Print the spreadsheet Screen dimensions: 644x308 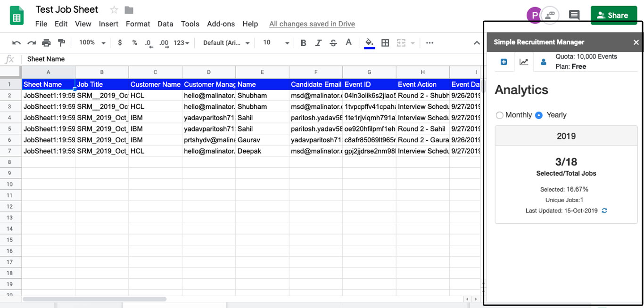click(46, 43)
